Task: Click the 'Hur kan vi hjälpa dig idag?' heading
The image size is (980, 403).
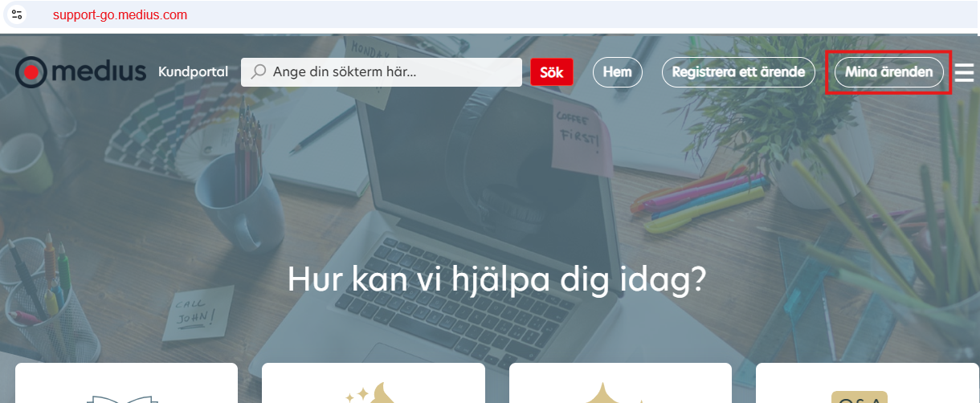Action: [x=497, y=279]
